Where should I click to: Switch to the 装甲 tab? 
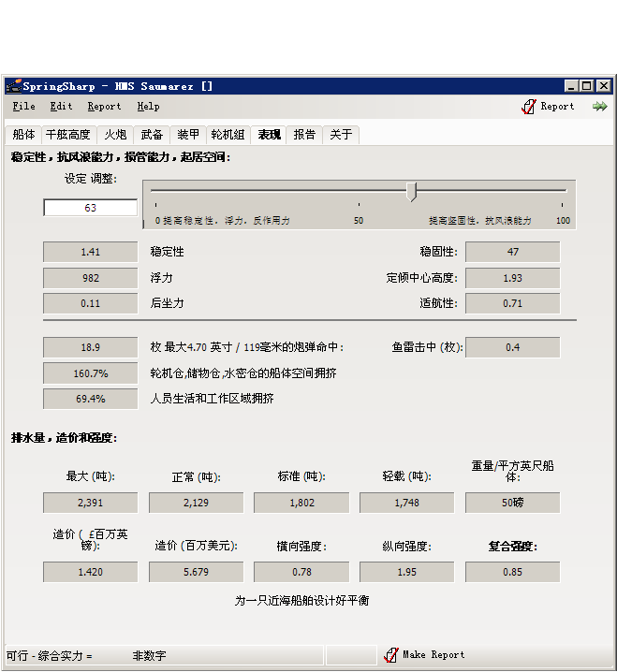pyautogui.click(x=188, y=135)
